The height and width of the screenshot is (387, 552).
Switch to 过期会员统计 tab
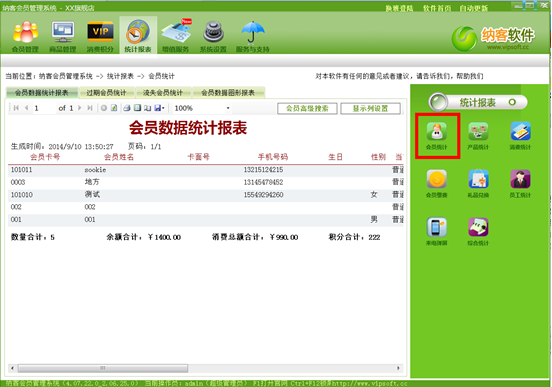click(107, 93)
